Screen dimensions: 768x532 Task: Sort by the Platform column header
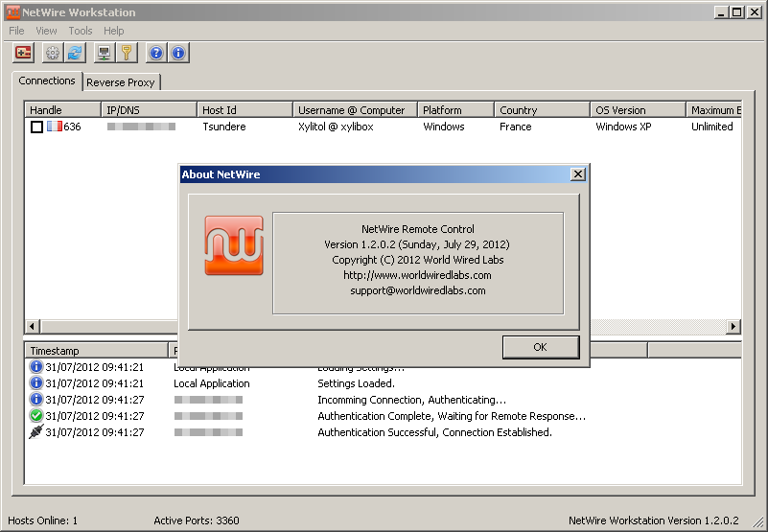[x=456, y=109]
